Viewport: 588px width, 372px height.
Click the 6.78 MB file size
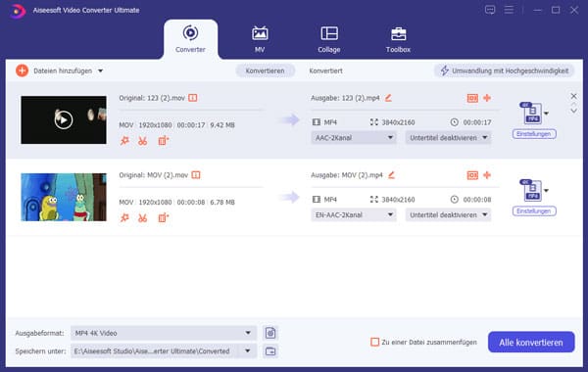point(222,203)
